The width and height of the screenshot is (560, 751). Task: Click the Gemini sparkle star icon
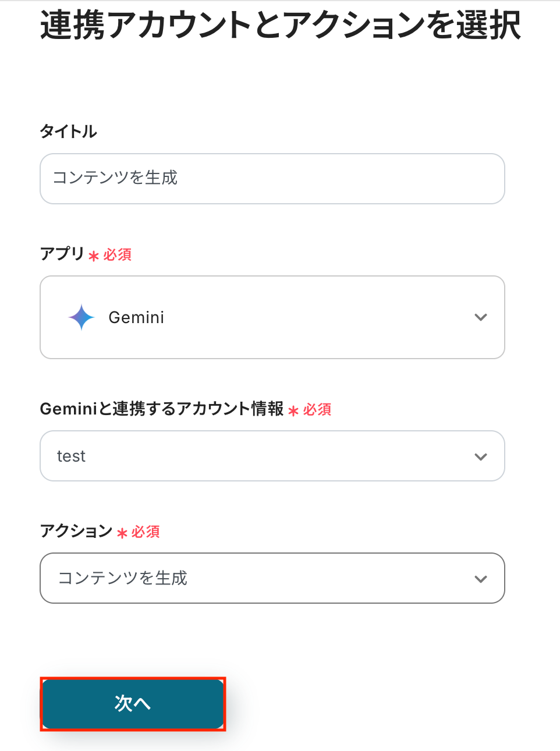(81, 317)
